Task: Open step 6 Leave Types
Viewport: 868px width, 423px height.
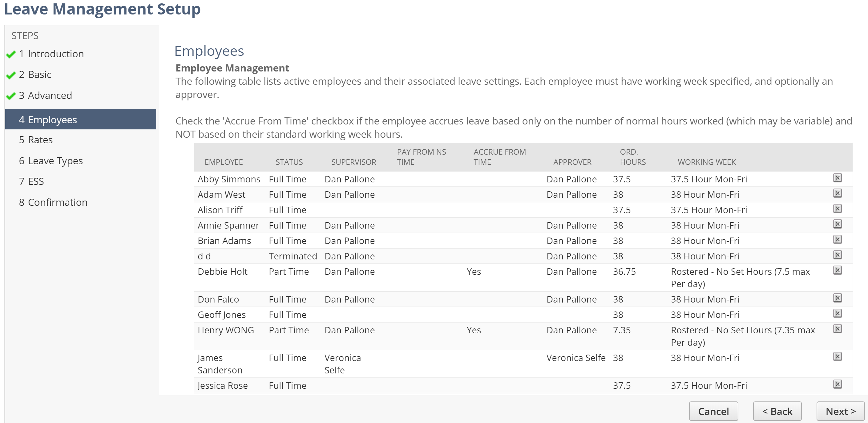Action: pyautogui.click(x=50, y=161)
